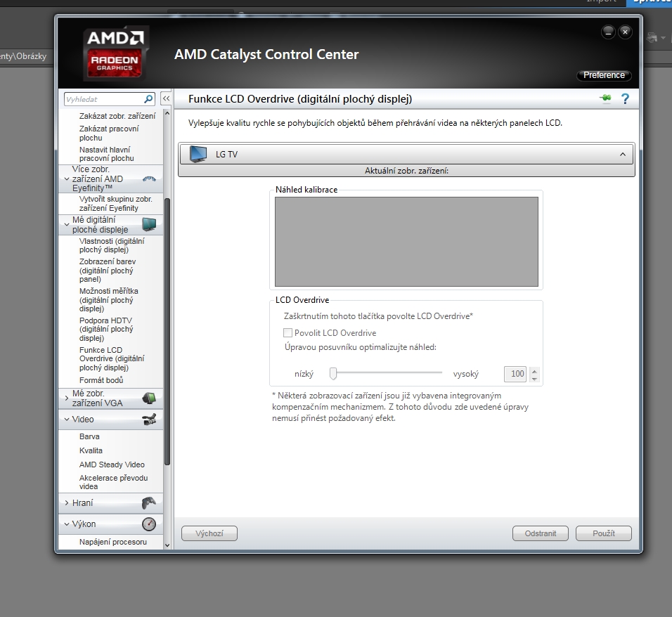Click the sidebar vertical scrollbar thumb

coord(167,332)
